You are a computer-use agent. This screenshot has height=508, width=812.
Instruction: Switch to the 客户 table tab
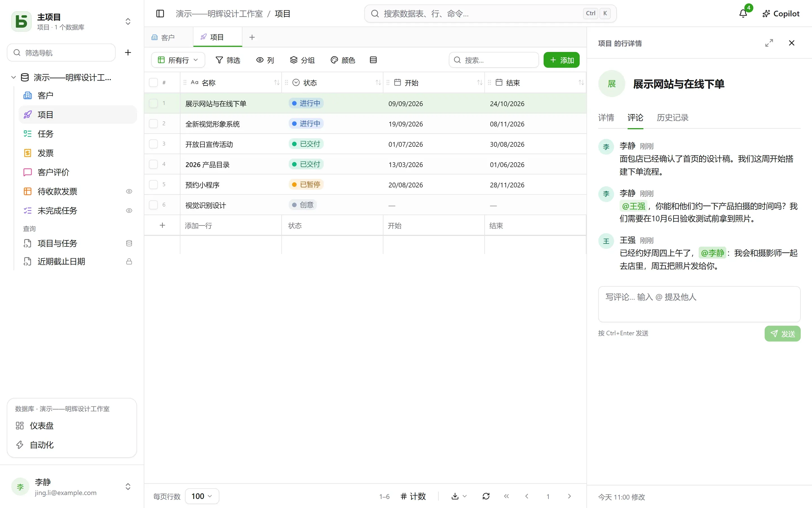pos(168,37)
